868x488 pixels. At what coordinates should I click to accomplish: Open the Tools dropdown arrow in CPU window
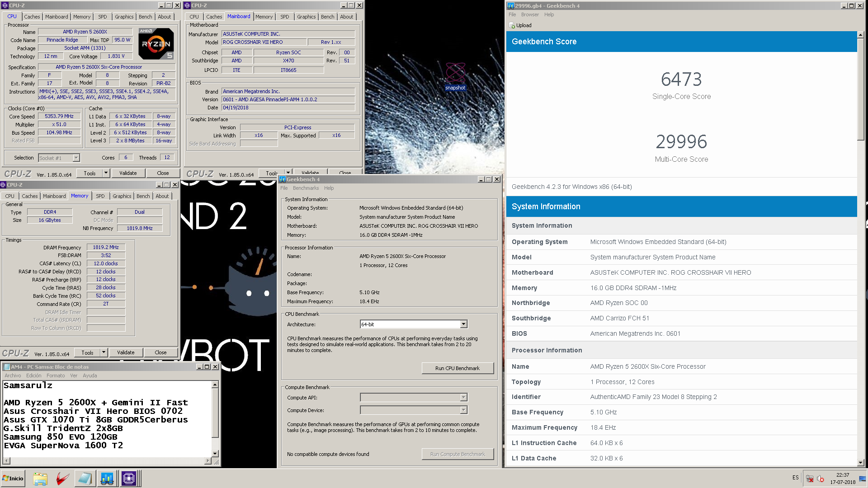tap(106, 173)
